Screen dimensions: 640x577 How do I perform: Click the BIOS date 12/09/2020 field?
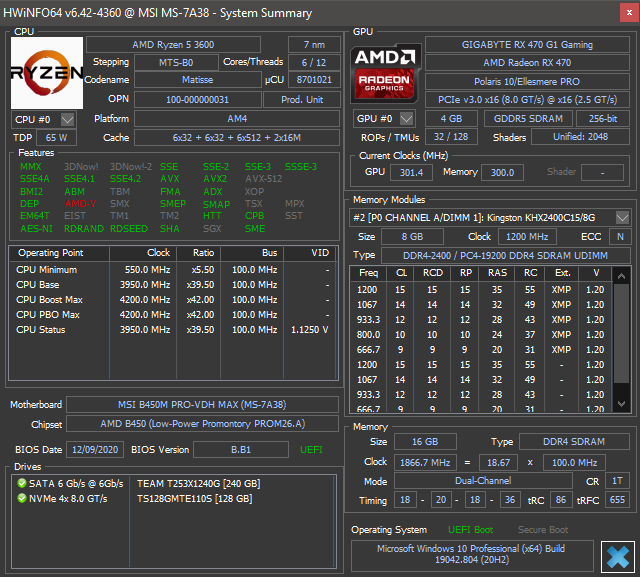point(95,450)
